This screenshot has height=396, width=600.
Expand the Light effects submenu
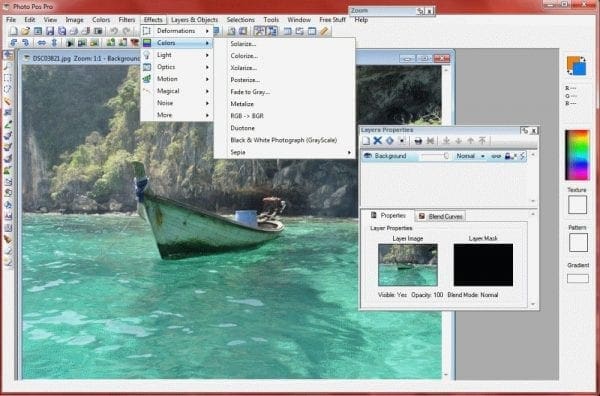[177, 55]
